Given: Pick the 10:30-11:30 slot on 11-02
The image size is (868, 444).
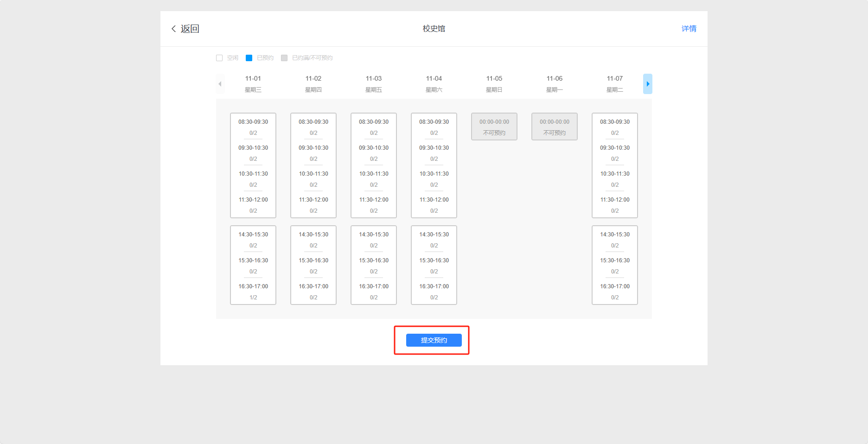Looking at the screenshot, I should [x=313, y=179].
